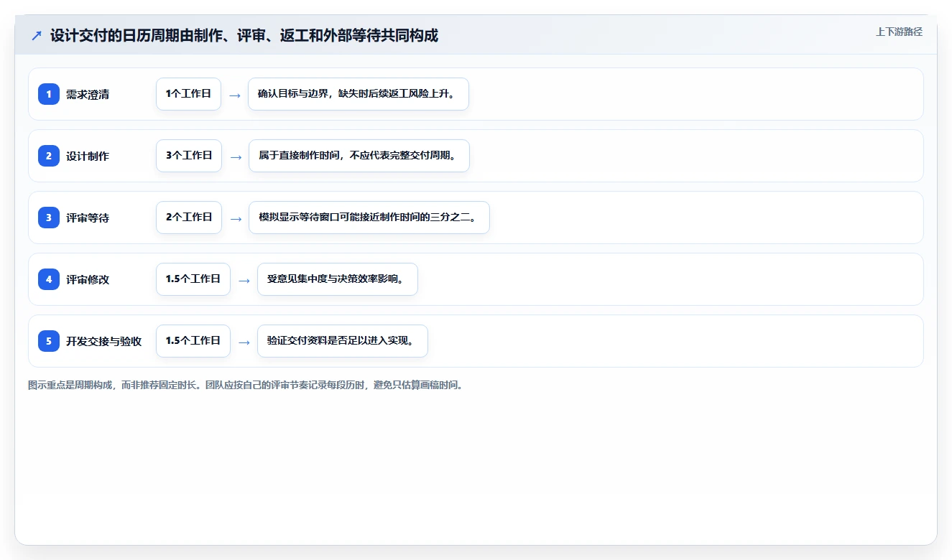Click the arrow in the 开发交接与验收 row
Screen dimensions: 952x560
(244, 342)
